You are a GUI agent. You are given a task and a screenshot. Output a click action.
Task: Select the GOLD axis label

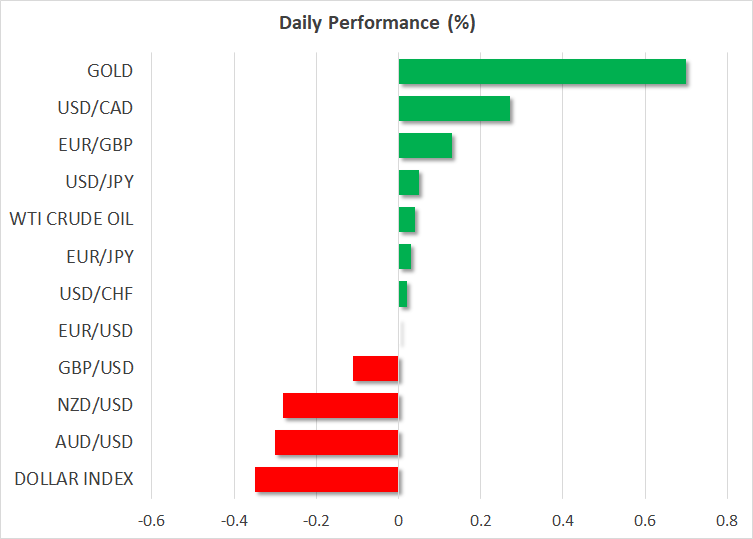109,71
